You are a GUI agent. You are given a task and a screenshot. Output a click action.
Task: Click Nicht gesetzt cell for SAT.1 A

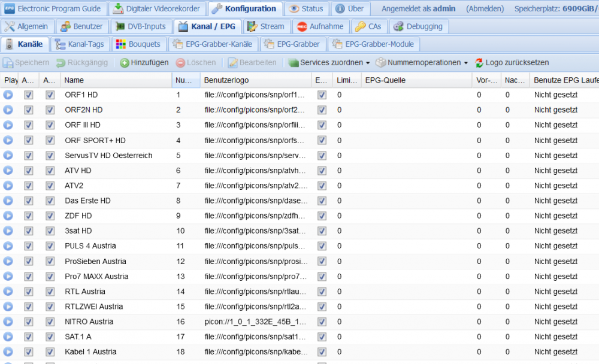[555, 336]
